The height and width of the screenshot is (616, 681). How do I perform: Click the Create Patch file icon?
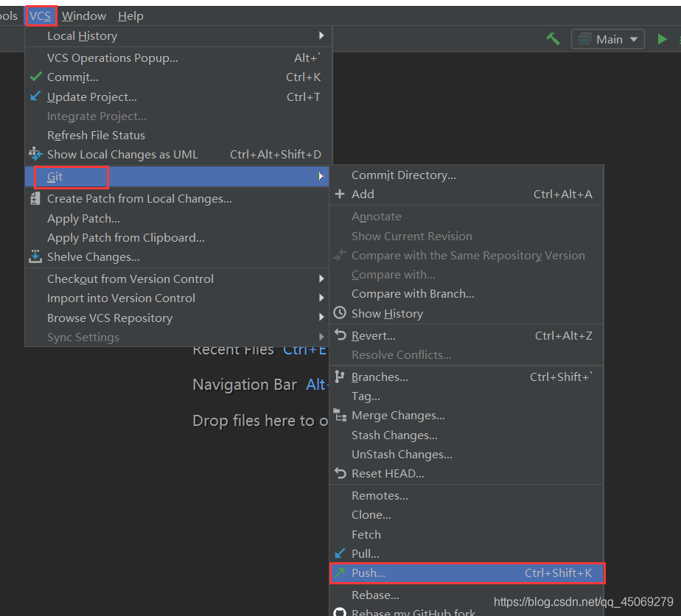[35, 198]
